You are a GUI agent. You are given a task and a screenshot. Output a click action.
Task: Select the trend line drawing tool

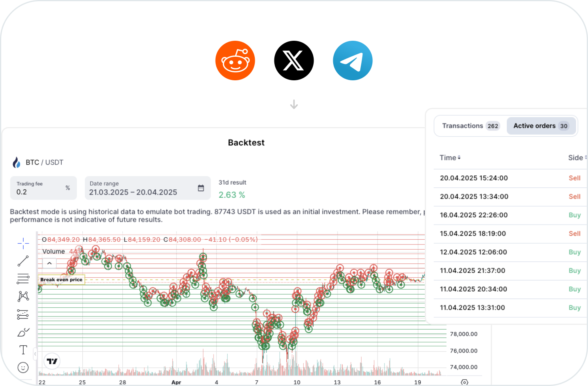(x=23, y=261)
